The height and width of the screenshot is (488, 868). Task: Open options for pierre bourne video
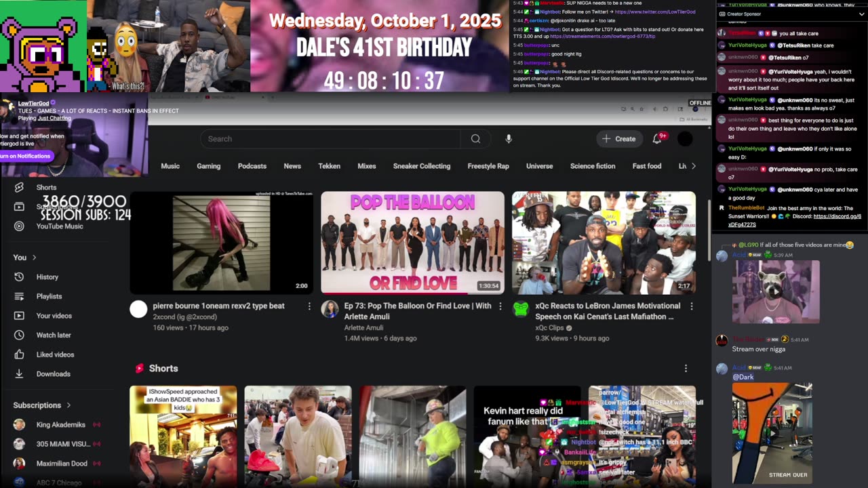309,306
